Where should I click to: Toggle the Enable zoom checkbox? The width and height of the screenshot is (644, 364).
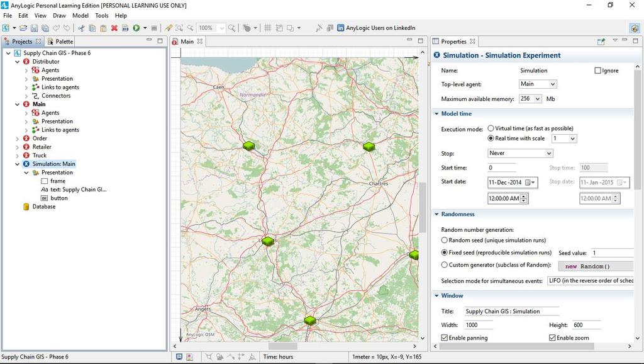tap(552, 338)
